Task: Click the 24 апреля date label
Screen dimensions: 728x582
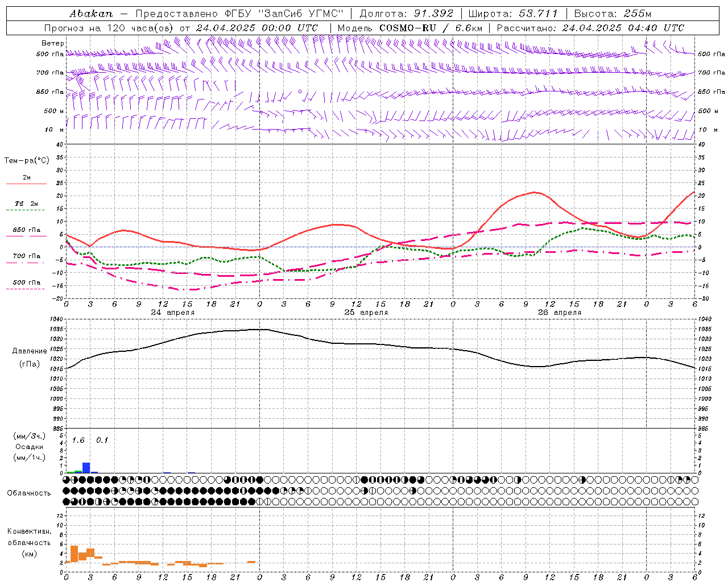Action: click(172, 313)
